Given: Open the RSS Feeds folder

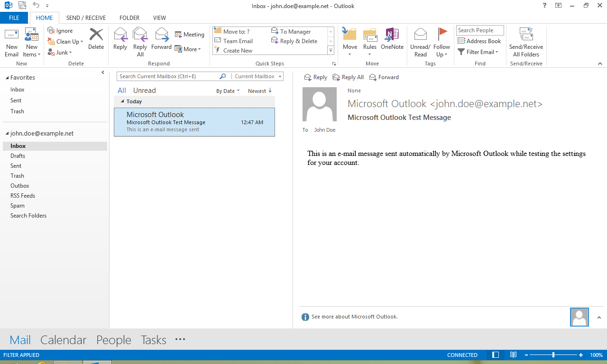Looking at the screenshot, I should (23, 196).
